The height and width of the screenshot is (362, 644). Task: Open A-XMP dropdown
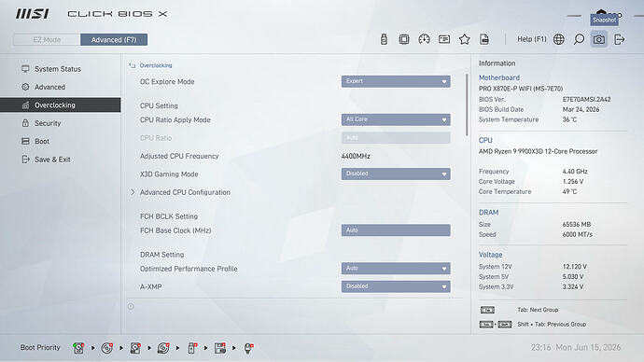396,286
